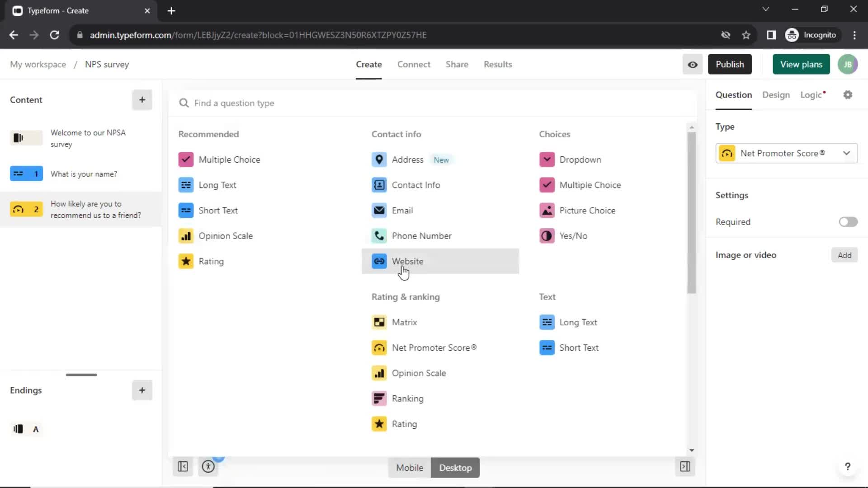Choose the Website question type
The height and width of the screenshot is (488, 868).
pos(440,261)
